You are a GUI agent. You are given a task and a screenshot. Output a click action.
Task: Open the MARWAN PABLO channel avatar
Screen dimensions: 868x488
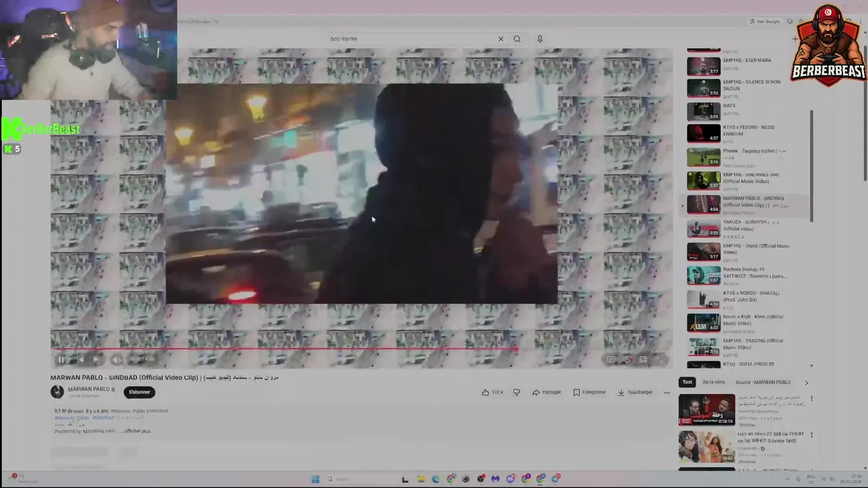[57, 392]
